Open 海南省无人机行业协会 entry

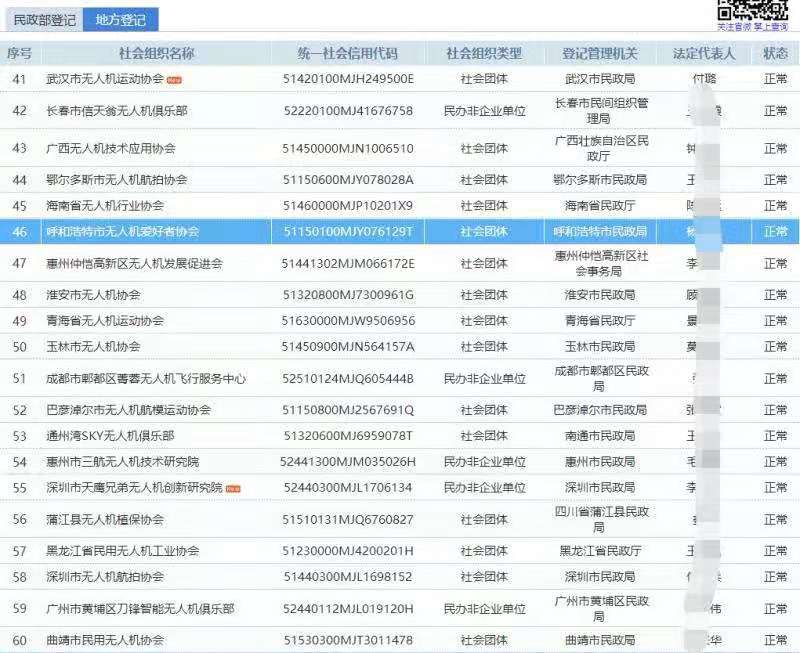105,205
